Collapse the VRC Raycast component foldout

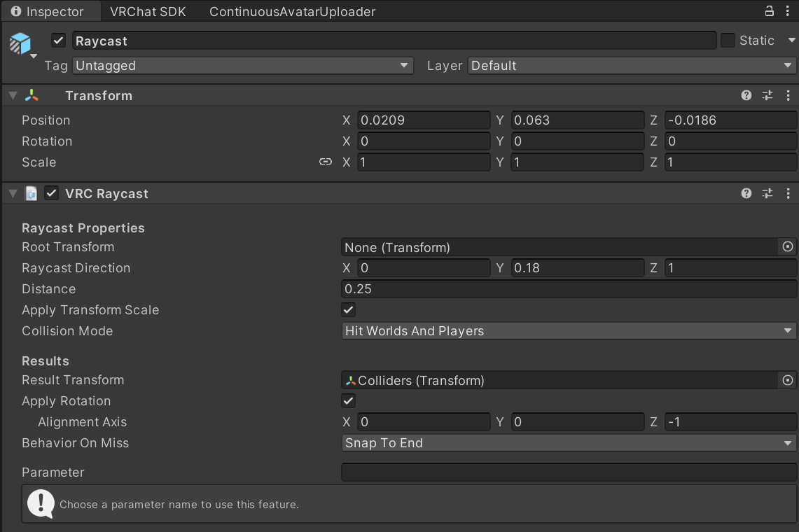click(13, 193)
